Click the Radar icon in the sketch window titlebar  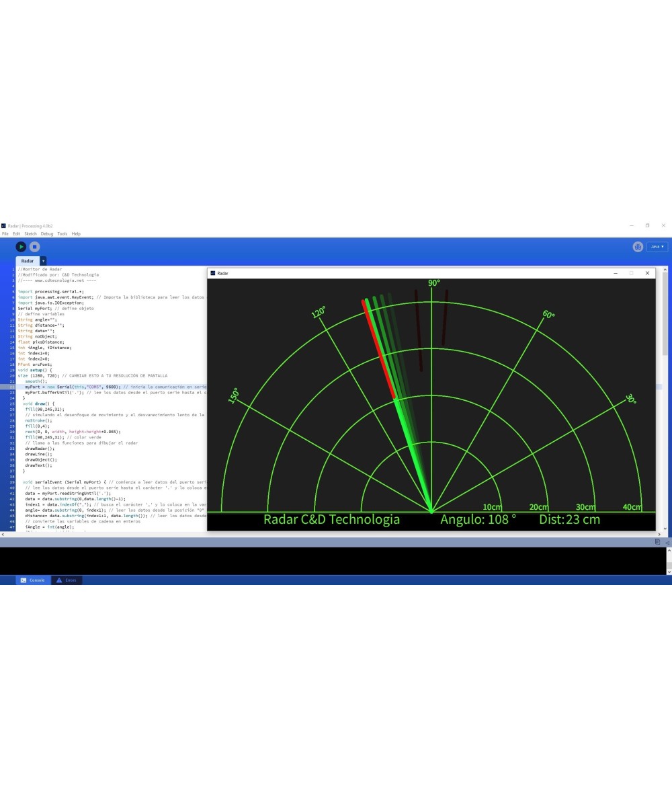tap(214, 273)
